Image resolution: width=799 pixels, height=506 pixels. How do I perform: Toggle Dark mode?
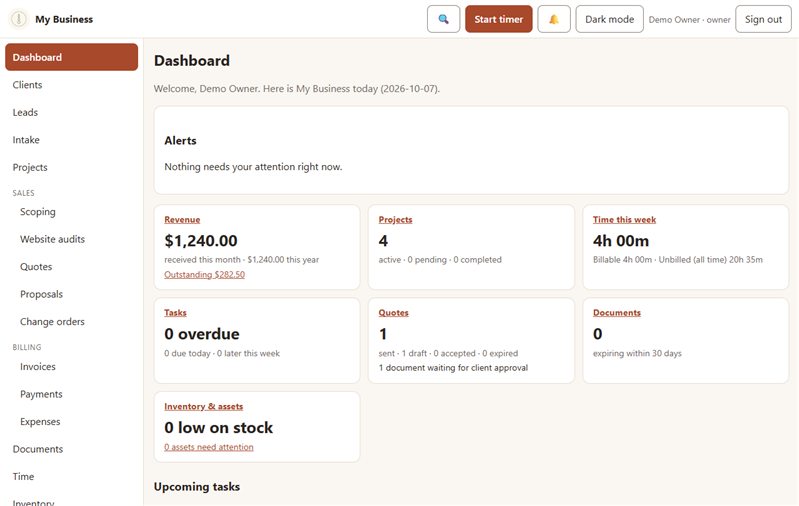(x=609, y=19)
